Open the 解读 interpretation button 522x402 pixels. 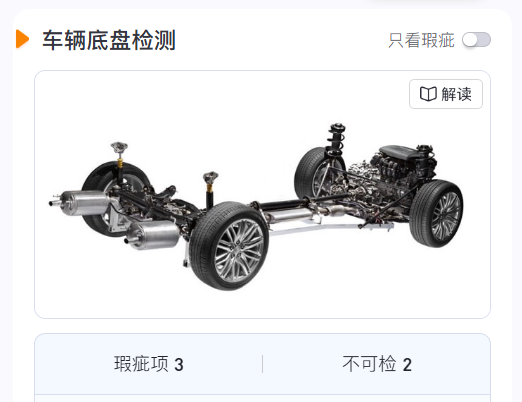coord(446,94)
